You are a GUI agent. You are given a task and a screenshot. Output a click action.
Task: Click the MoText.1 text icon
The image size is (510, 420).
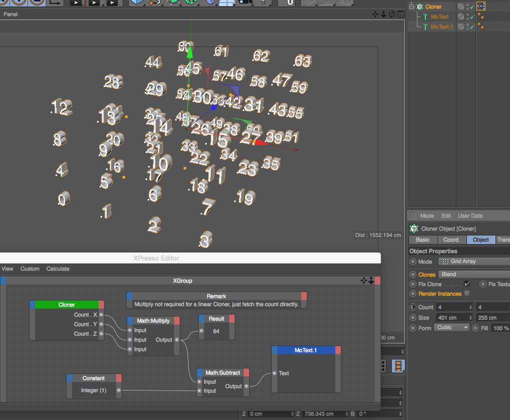(x=425, y=26)
